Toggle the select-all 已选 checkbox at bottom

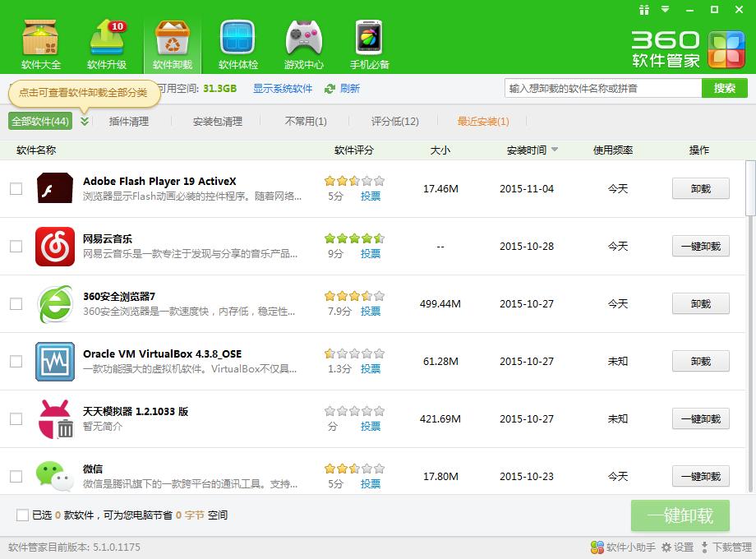tap(22, 515)
